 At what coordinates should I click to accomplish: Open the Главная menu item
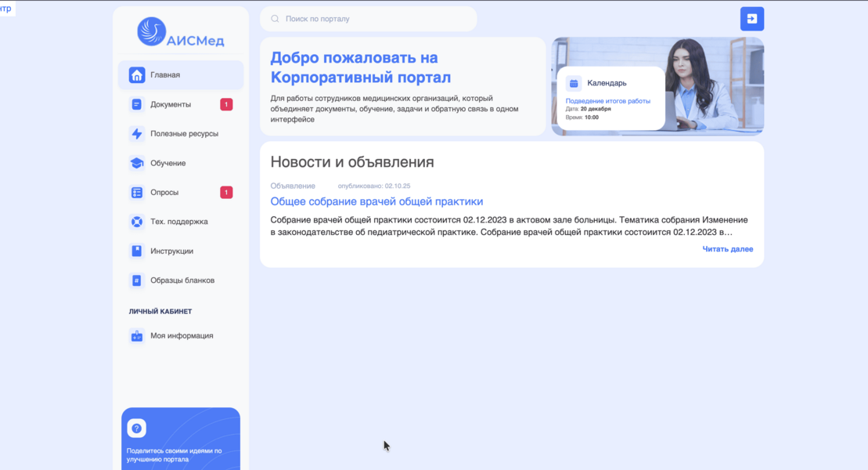pyautogui.click(x=181, y=75)
